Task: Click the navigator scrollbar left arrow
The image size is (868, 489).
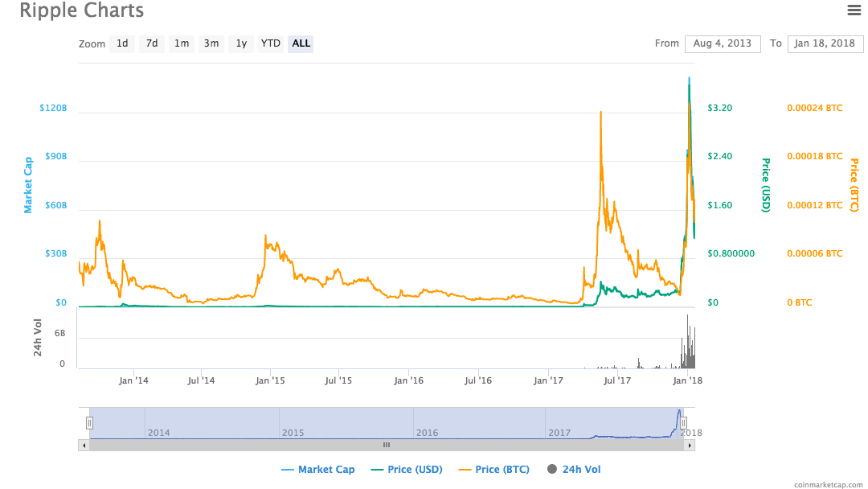Action: (84, 446)
